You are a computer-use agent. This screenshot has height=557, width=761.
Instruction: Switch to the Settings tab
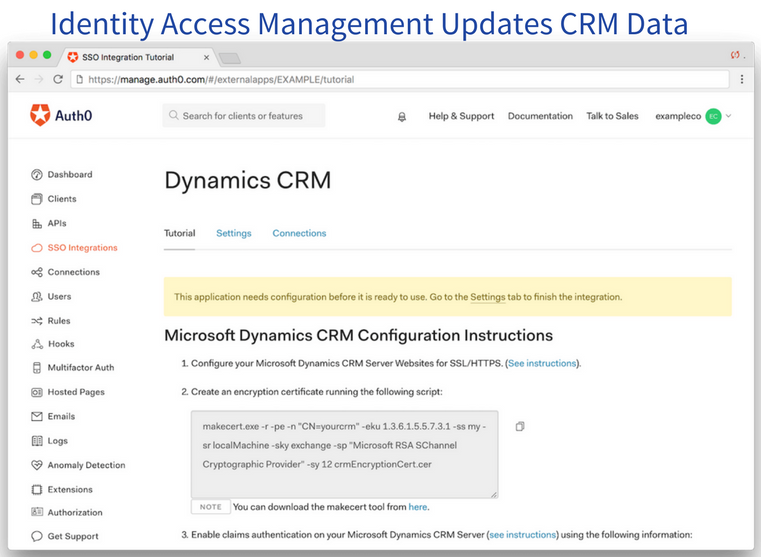click(x=234, y=233)
